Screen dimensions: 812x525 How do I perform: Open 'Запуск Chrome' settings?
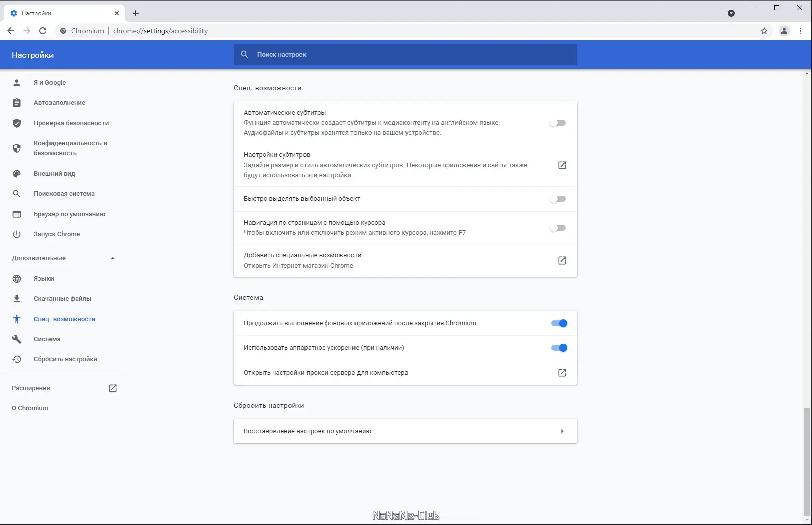[x=56, y=234]
